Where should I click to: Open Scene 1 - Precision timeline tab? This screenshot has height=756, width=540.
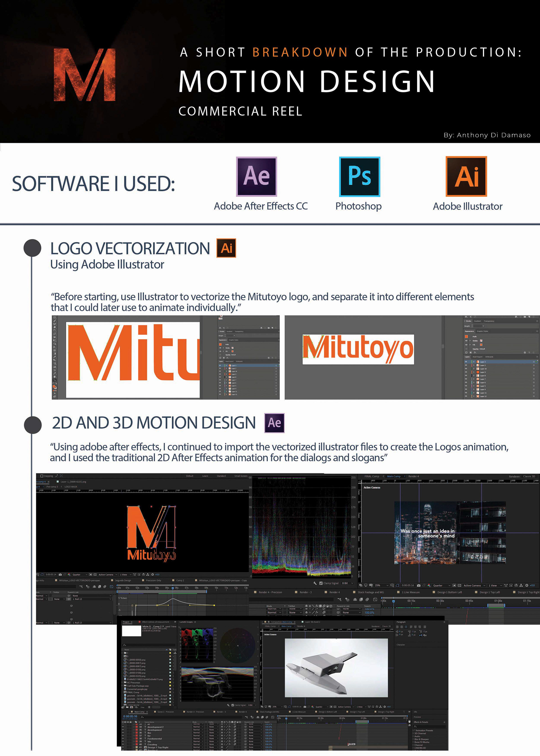166,712
